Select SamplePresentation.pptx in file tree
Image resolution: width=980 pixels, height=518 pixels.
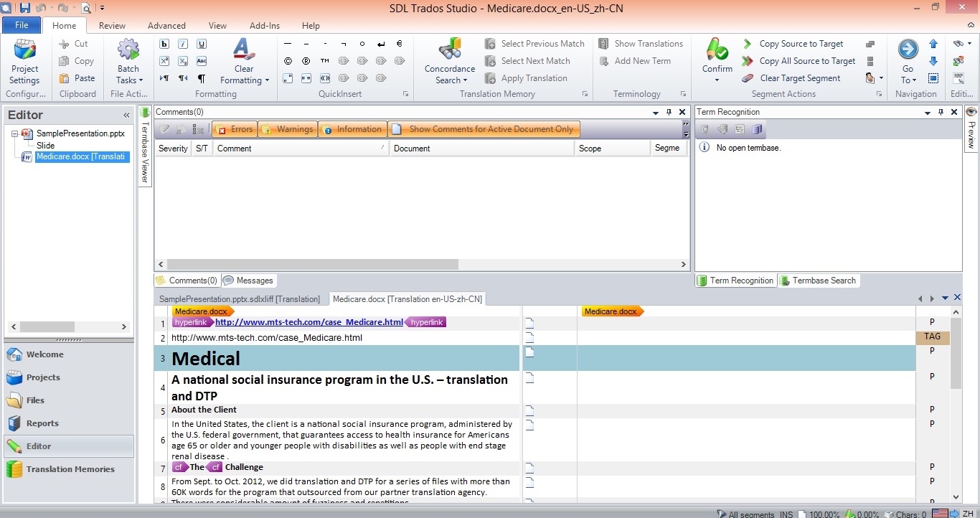pos(80,133)
